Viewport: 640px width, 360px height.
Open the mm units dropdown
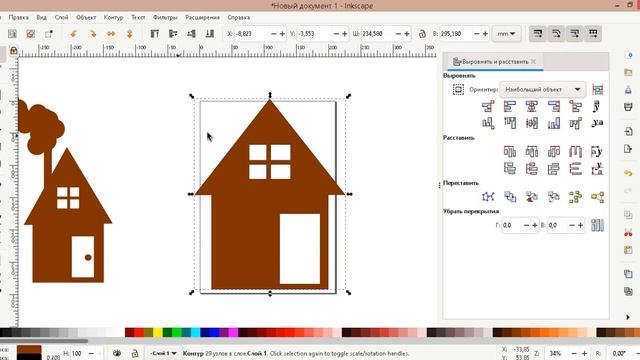click(x=506, y=34)
